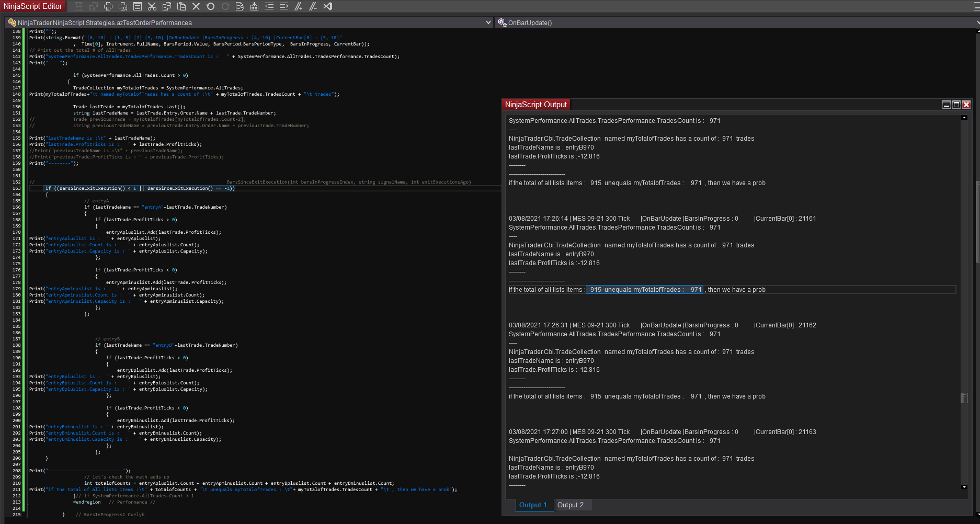Screen dimensions: 980x524
Task: Click the greyed Redo icon
Action: pos(225,6)
